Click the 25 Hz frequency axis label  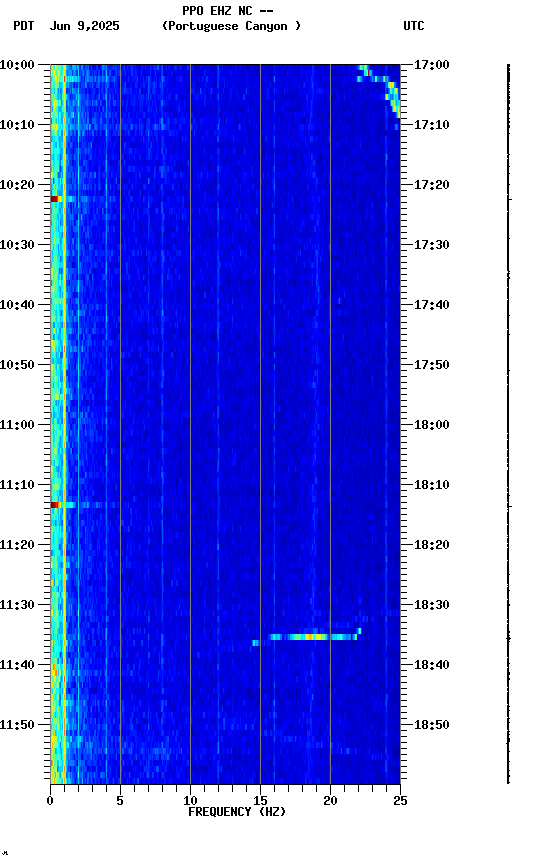400,801
